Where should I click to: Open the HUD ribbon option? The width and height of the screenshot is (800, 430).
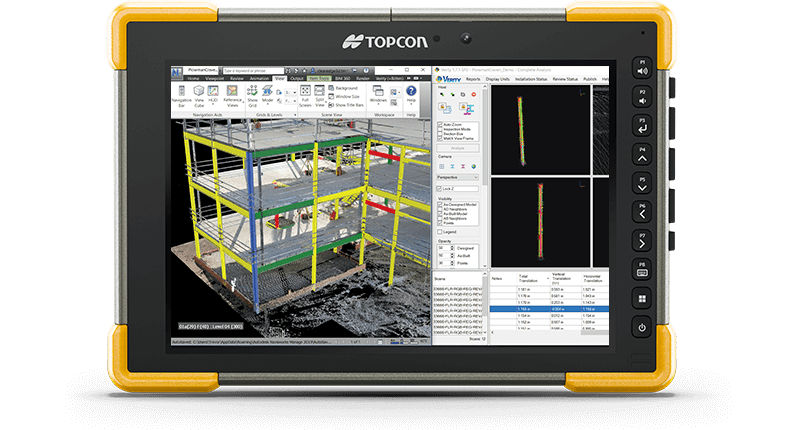(x=213, y=94)
